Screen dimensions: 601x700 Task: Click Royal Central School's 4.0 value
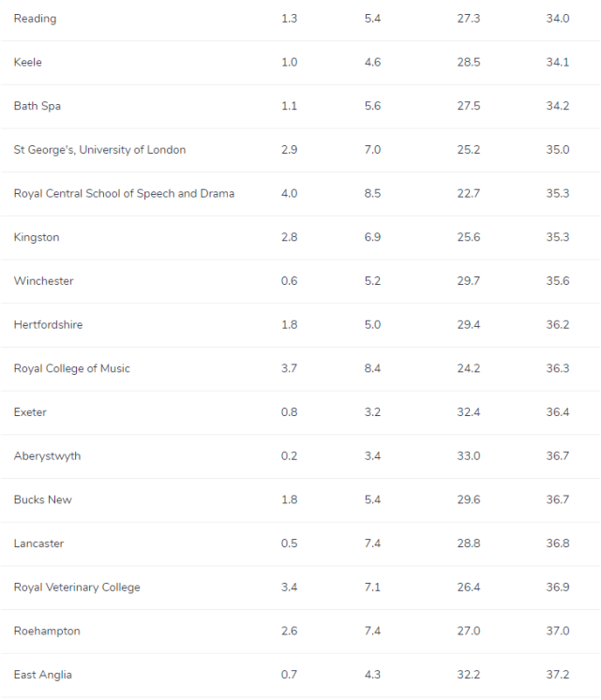click(x=289, y=194)
